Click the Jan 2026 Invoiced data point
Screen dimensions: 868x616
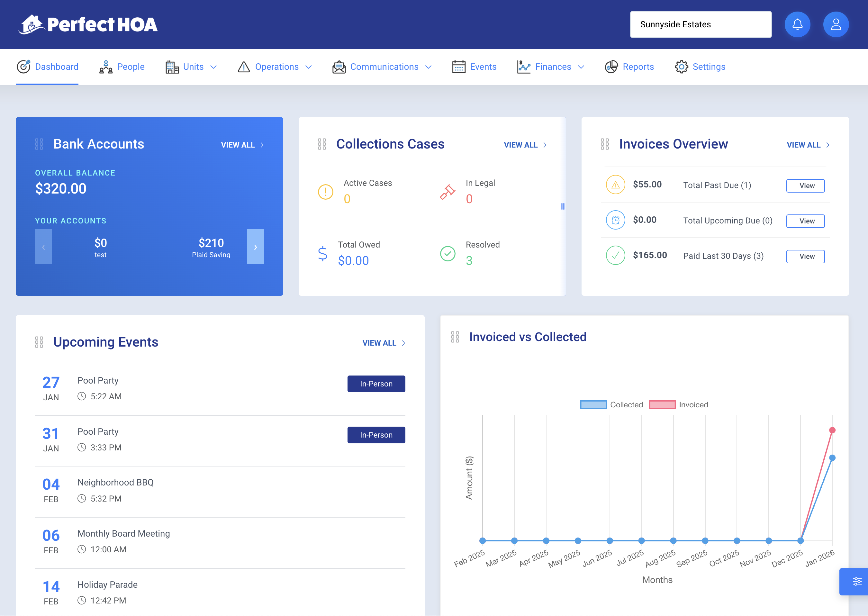pyautogui.click(x=832, y=430)
